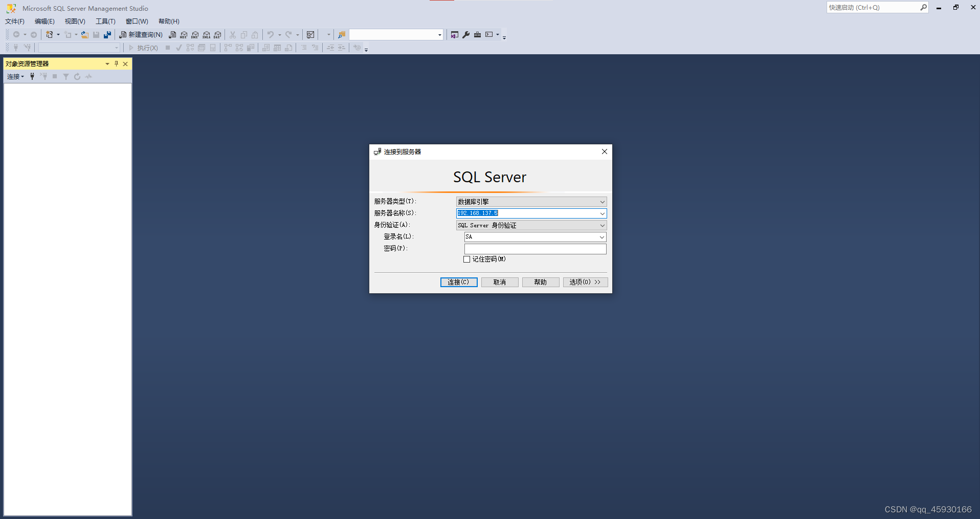Open Properties window via wrench icon

click(466, 35)
